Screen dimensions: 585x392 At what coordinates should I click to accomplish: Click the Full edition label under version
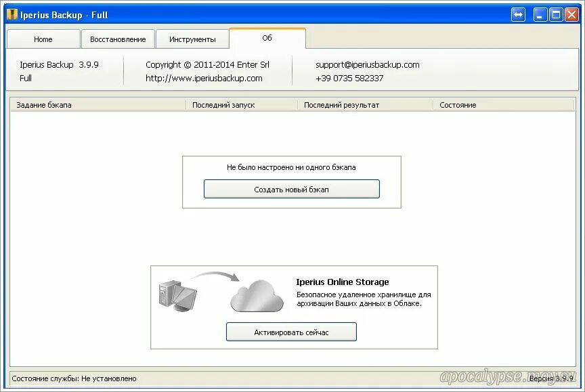[x=26, y=79]
